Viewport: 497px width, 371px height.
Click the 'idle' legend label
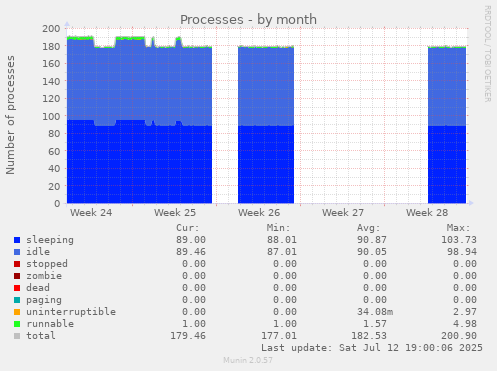click(x=38, y=252)
